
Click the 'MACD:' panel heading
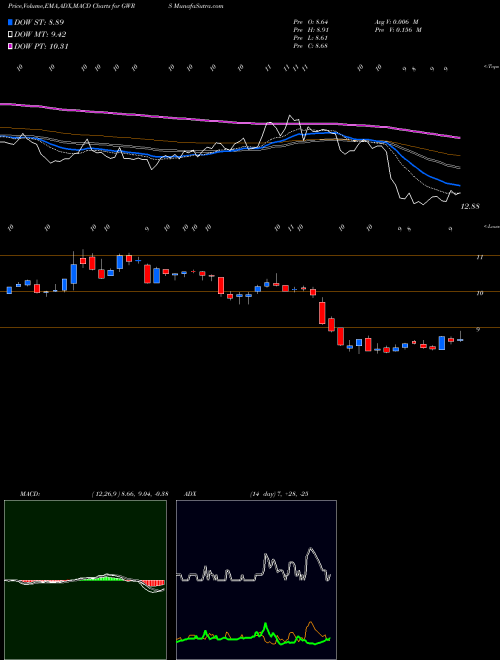coord(30,494)
